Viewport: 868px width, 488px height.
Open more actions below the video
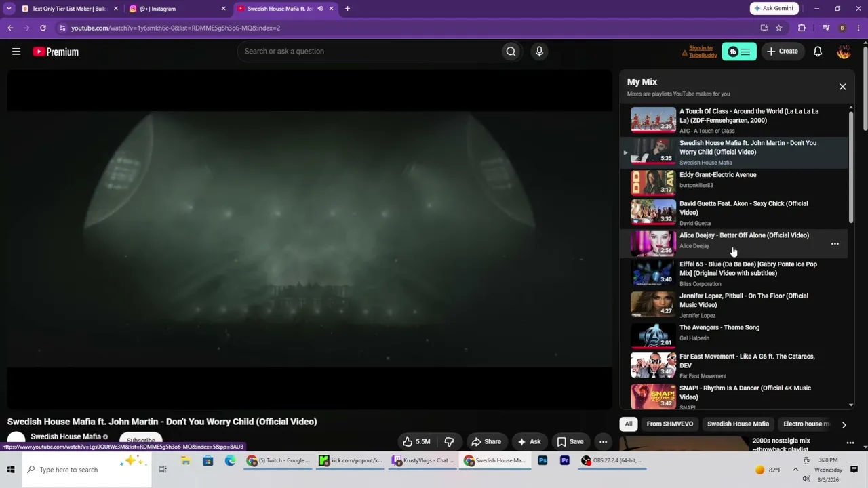tap(603, 441)
